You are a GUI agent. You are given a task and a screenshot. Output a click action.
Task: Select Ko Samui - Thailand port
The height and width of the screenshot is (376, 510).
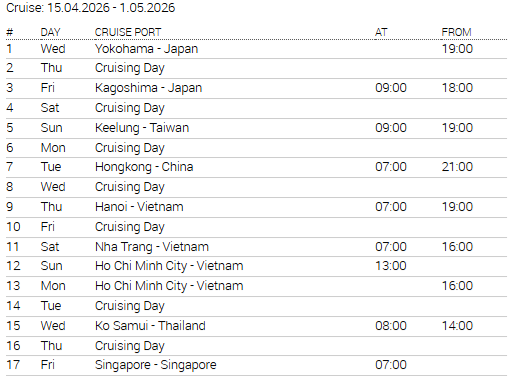pos(150,326)
